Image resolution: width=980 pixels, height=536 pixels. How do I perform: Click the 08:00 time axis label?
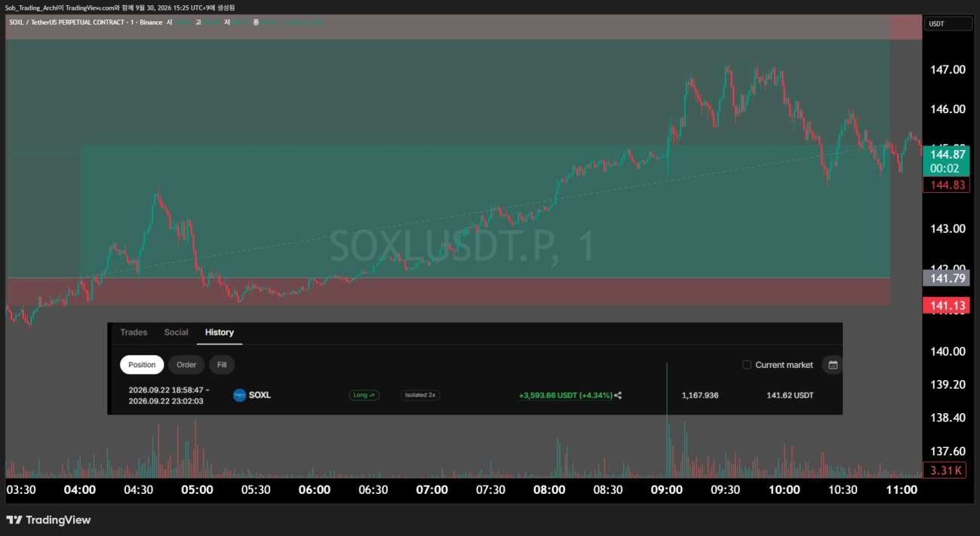tap(549, 489)
